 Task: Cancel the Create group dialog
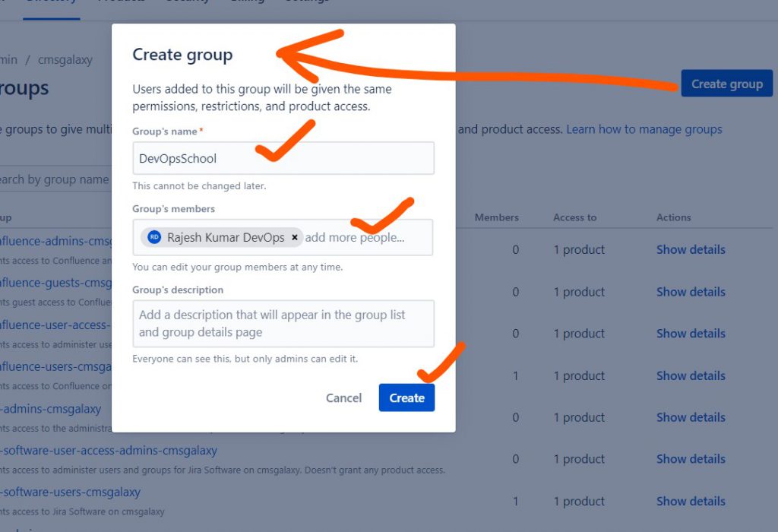coord(343,397)
